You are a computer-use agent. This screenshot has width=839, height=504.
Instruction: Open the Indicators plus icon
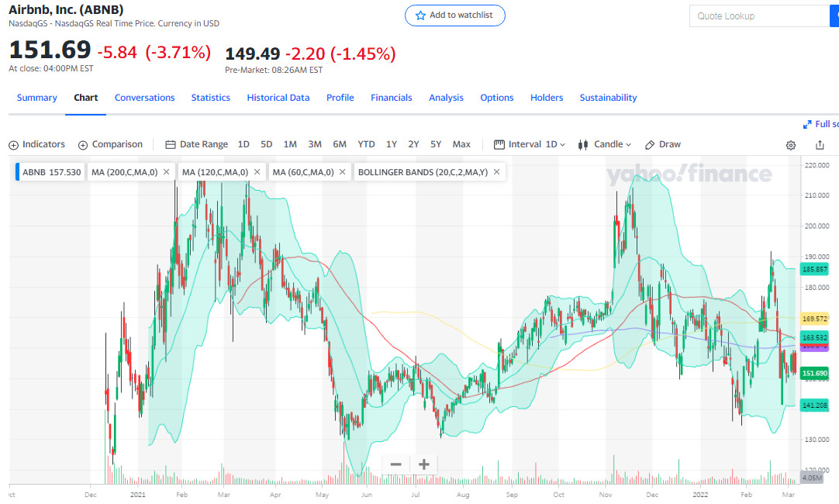click(x=13, y=145)
